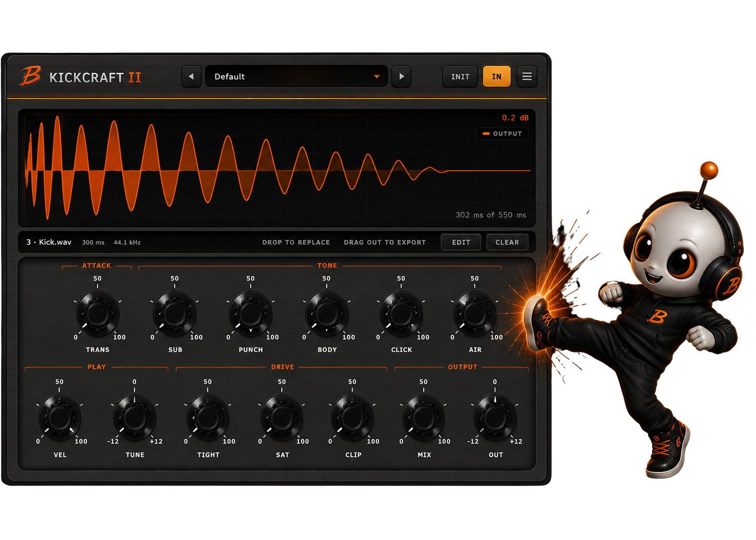This screenshot has height=540, width=756.
Task: Click the BODY knob
Action: pos(327,314)
